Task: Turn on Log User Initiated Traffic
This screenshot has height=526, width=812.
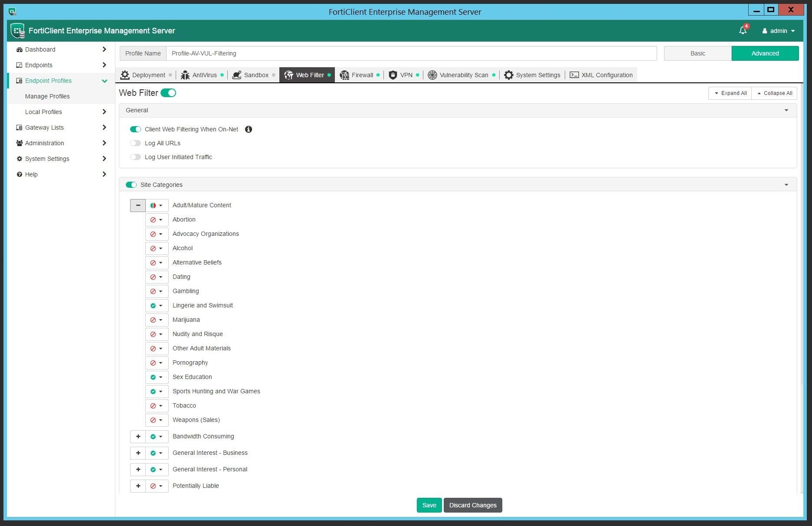Action: click(135, 157)
